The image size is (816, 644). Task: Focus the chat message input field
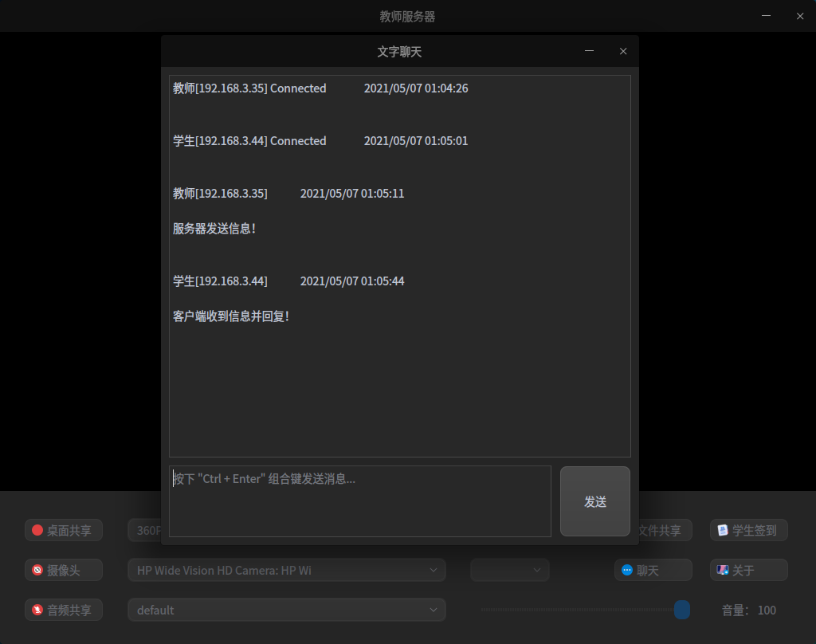(x=359, y=501)
